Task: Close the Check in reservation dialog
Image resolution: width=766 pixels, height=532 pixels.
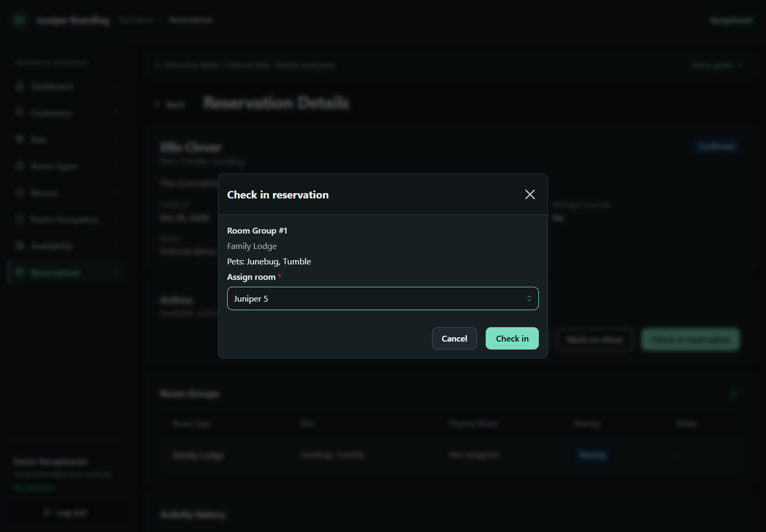Action: coord(530,195)
